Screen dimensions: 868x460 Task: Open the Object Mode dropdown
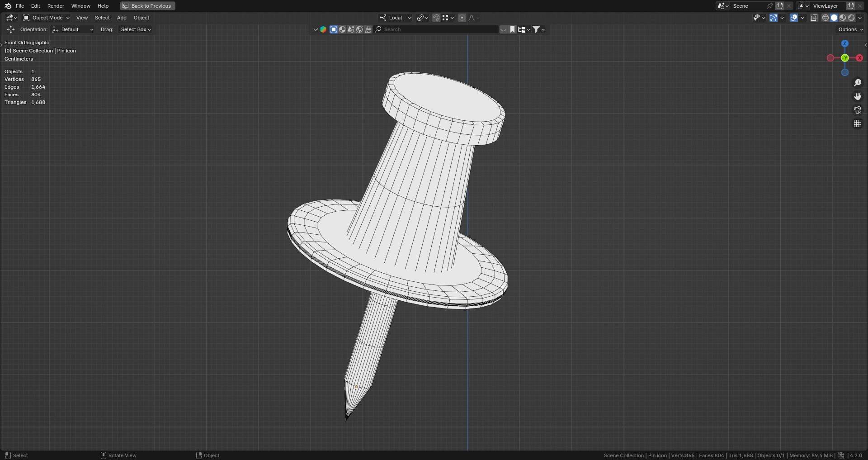47,18
